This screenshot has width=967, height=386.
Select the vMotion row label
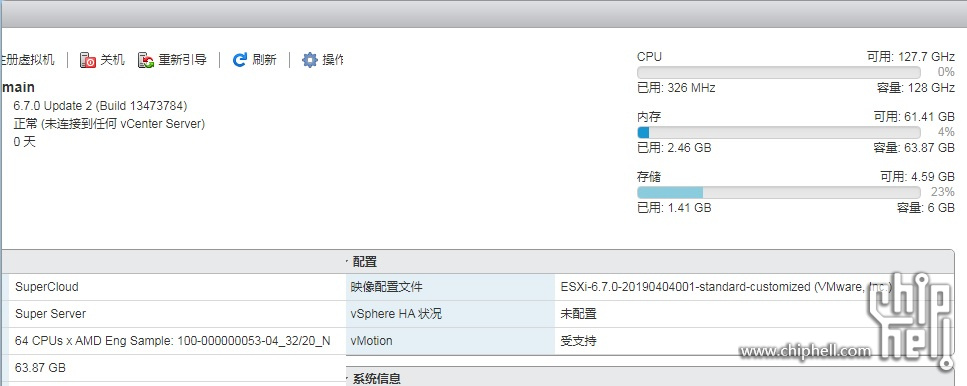click(371, 340)
